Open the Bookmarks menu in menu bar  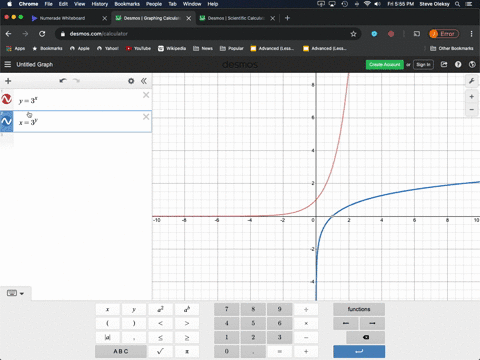[127, 4]
